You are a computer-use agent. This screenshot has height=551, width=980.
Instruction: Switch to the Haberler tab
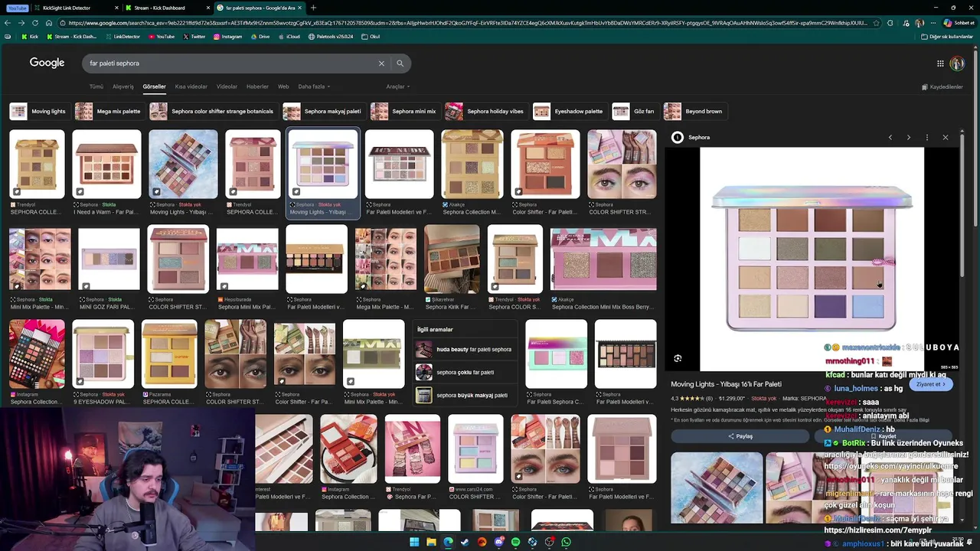click(x=257, y=86)
